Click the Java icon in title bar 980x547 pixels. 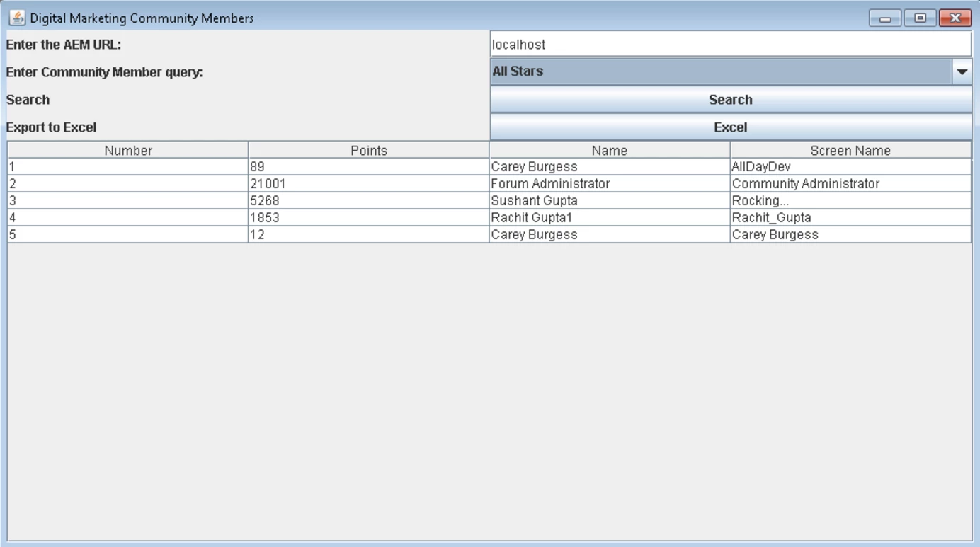click(17, 18)
